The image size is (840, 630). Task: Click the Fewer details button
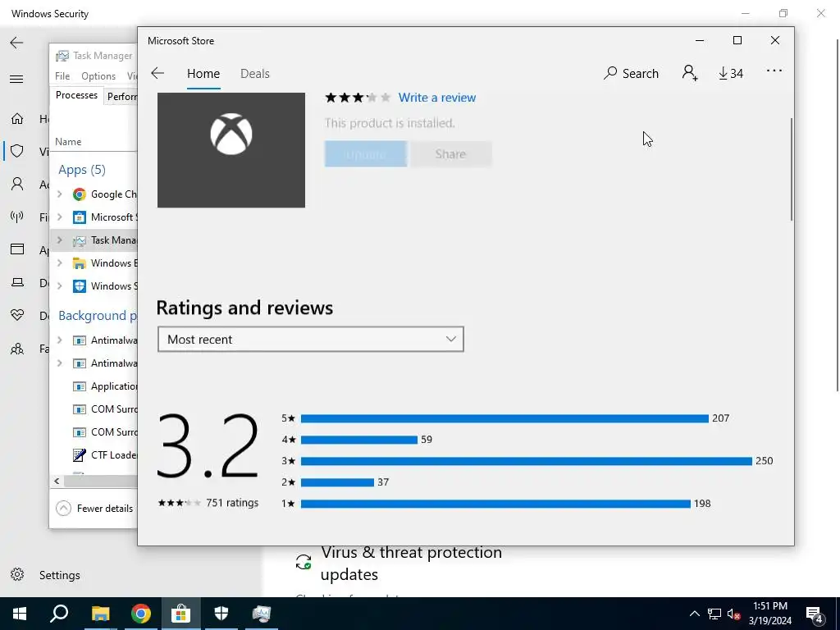[x=95, y=508]
